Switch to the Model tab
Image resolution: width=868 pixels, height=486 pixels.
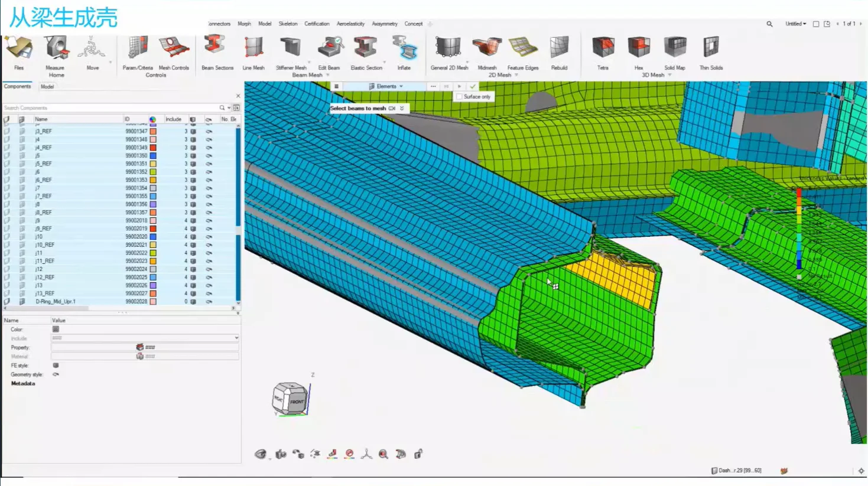[x=47, y=87]
